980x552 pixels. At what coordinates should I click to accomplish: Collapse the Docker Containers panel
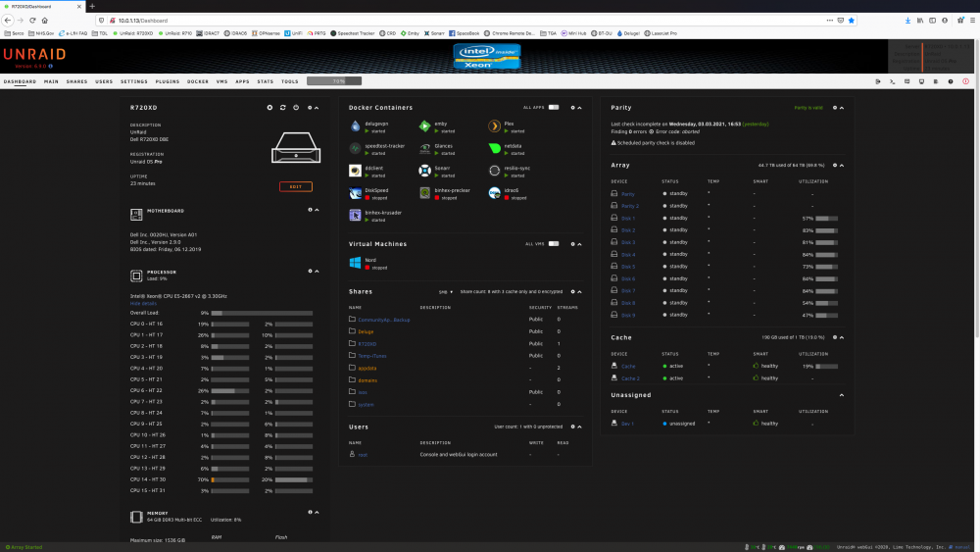coord(579,108)
